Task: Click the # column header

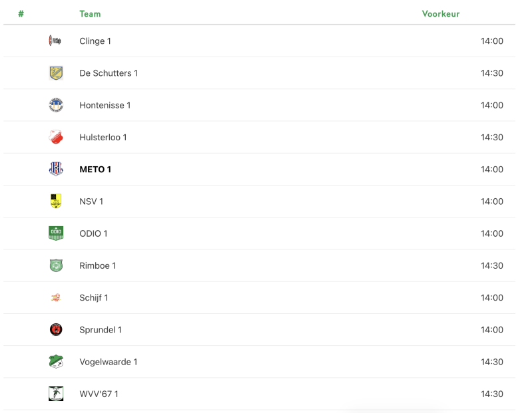Action: coord(21,14)
